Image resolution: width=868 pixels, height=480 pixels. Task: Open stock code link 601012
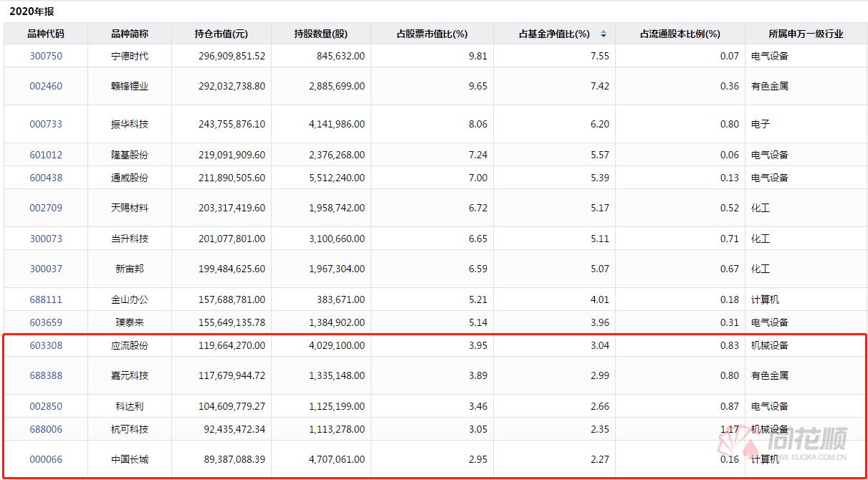(46, 155)
